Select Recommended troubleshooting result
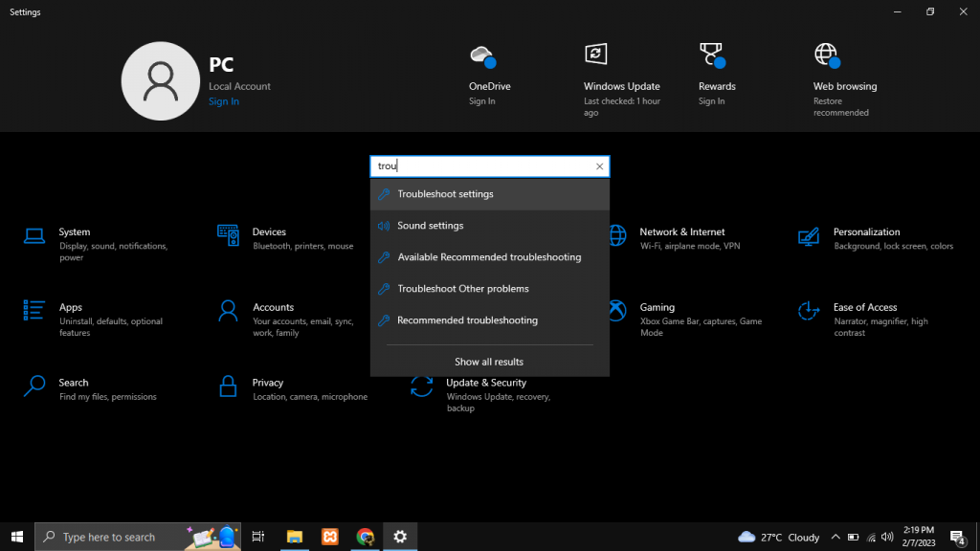980x551 pixels. tap(489, 320)
